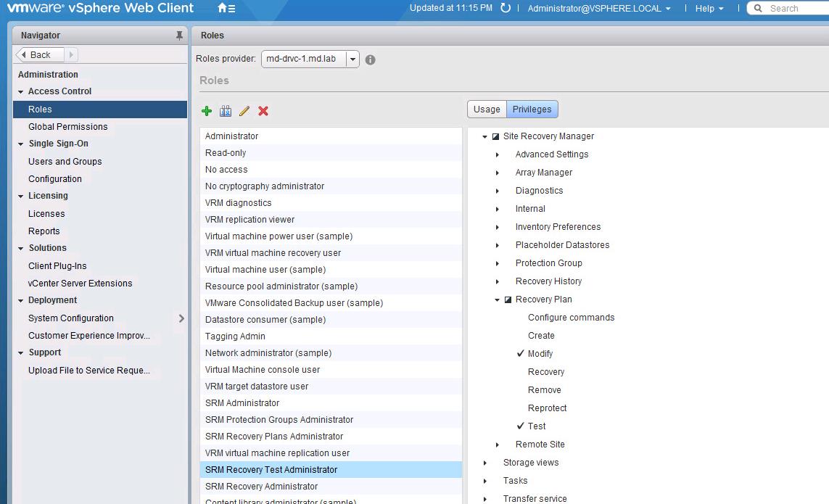The height and width of the screenshot is (504, 829).
Task: Select the Read-only role
Action: click(331, 153)
